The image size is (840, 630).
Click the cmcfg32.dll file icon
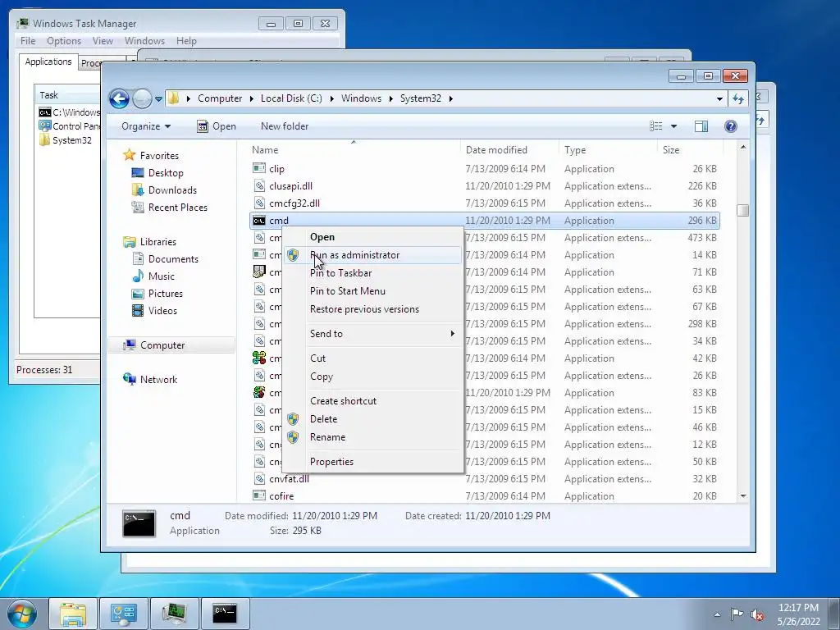(x=259, y=203)
